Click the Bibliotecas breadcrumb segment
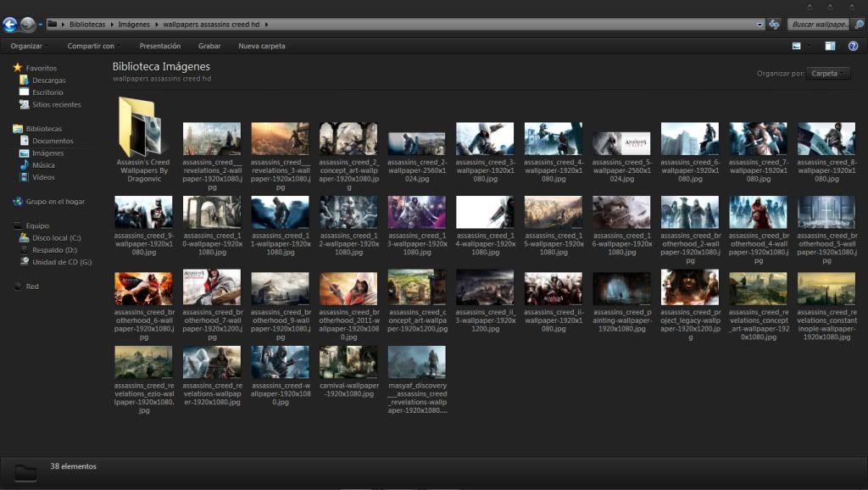The width and height of the screenshot is (868, 490). [x=87, y=25]
